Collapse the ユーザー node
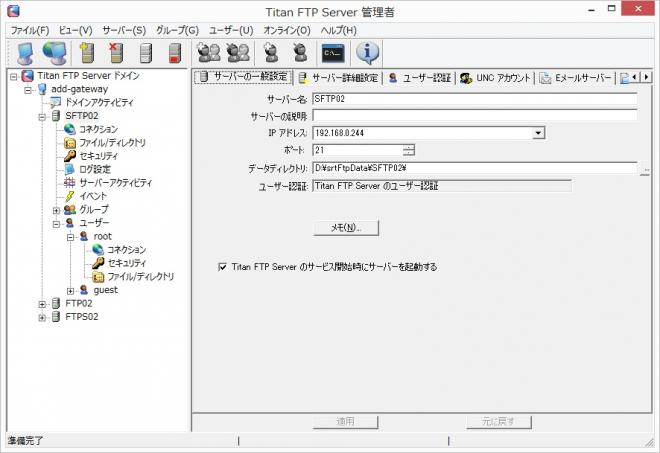660x453 pixels. pos(56,224)
